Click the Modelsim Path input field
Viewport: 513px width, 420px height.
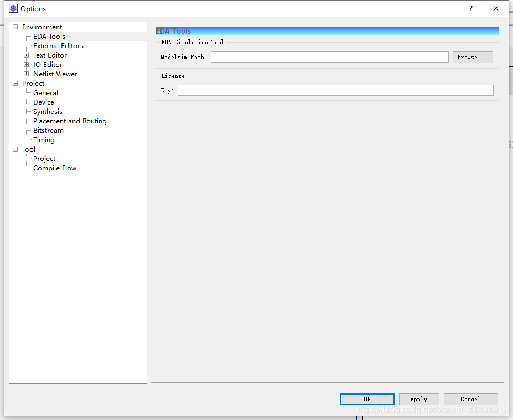tap(329, 57)
